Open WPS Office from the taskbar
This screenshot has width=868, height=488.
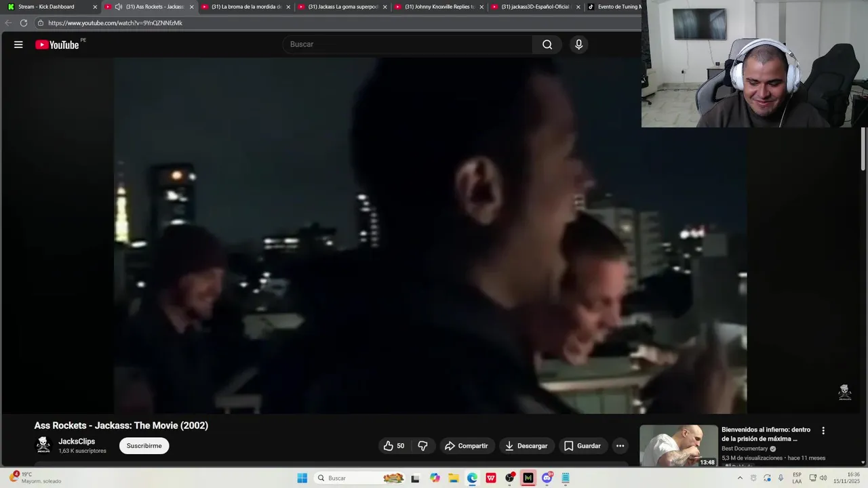(x=491, y=478)
